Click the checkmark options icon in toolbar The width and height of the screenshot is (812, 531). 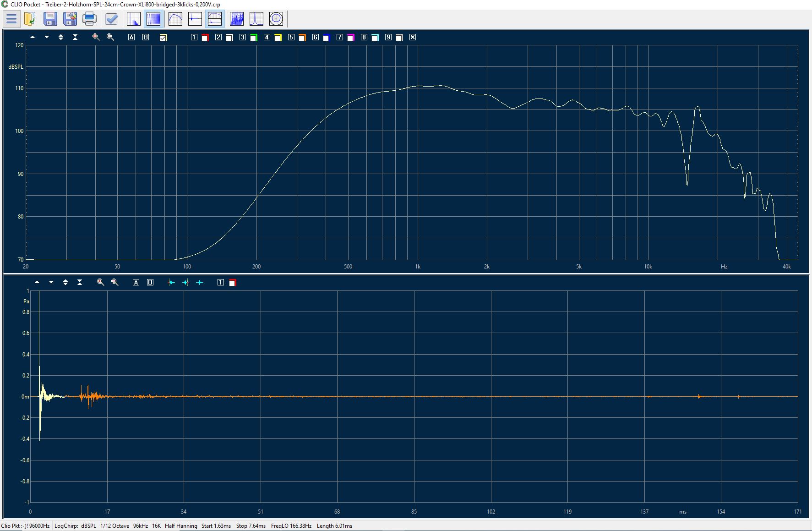pos(111,19)
